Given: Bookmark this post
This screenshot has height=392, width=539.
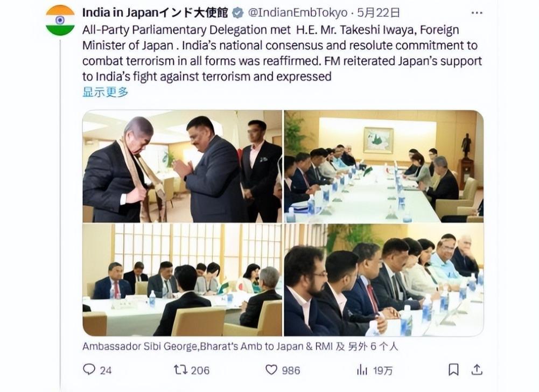Looking at the screenshot, I should [453, 369].
